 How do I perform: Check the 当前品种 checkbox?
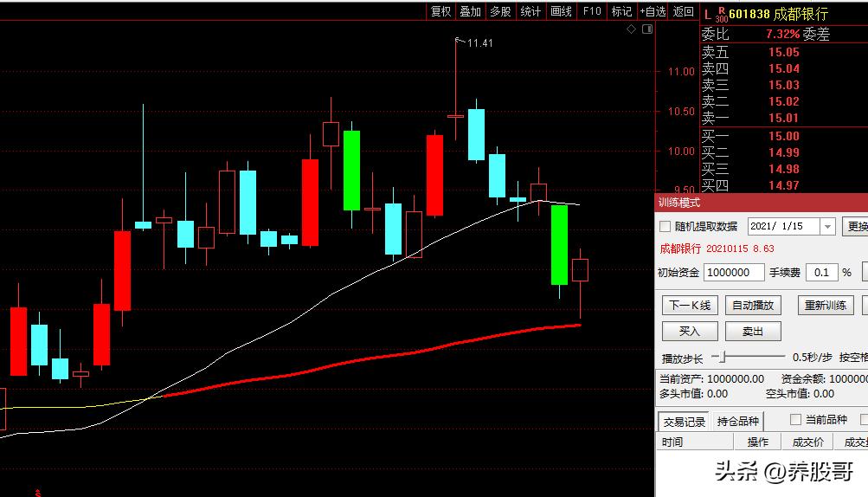[x=795, y=420]
